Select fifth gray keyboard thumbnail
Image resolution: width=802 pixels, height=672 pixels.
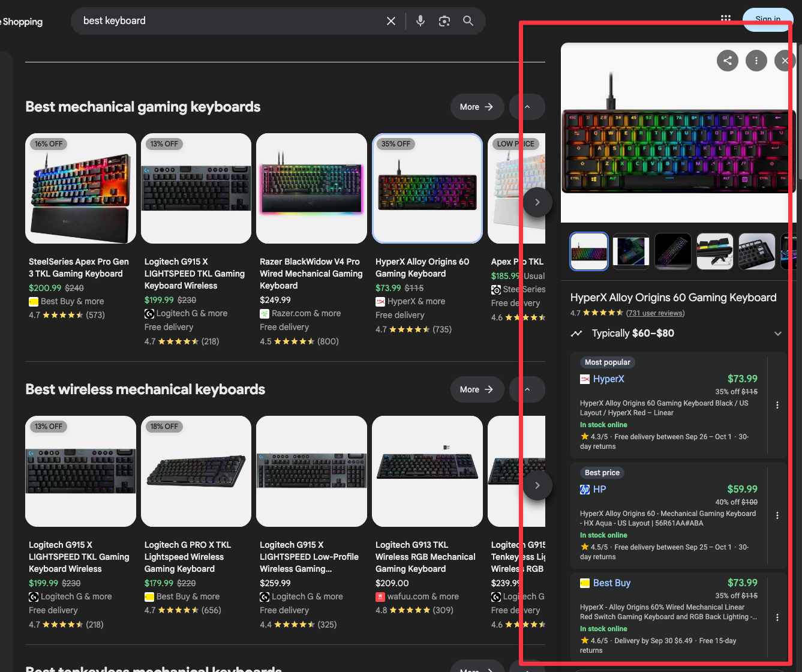tap(757, 251)
